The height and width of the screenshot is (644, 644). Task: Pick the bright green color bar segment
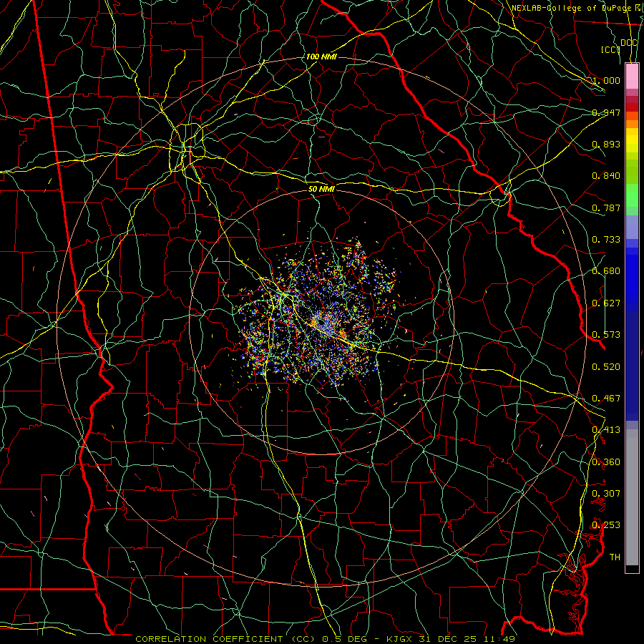pos(632,195)
